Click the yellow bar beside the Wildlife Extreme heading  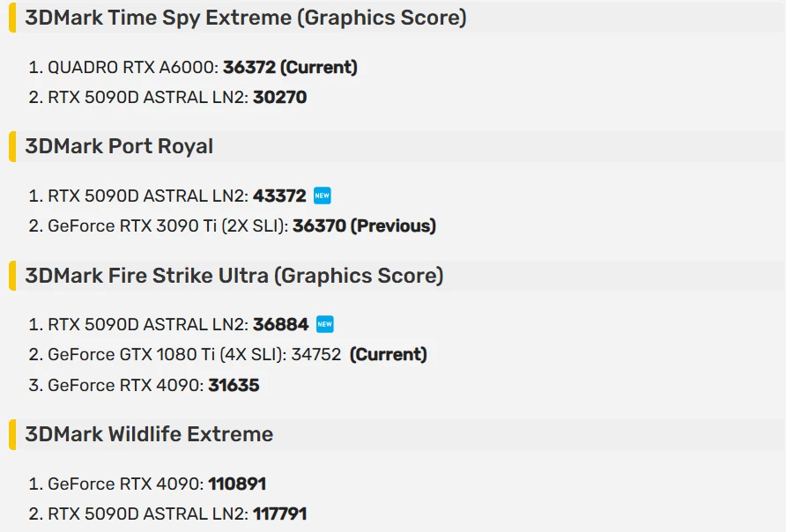12,434
